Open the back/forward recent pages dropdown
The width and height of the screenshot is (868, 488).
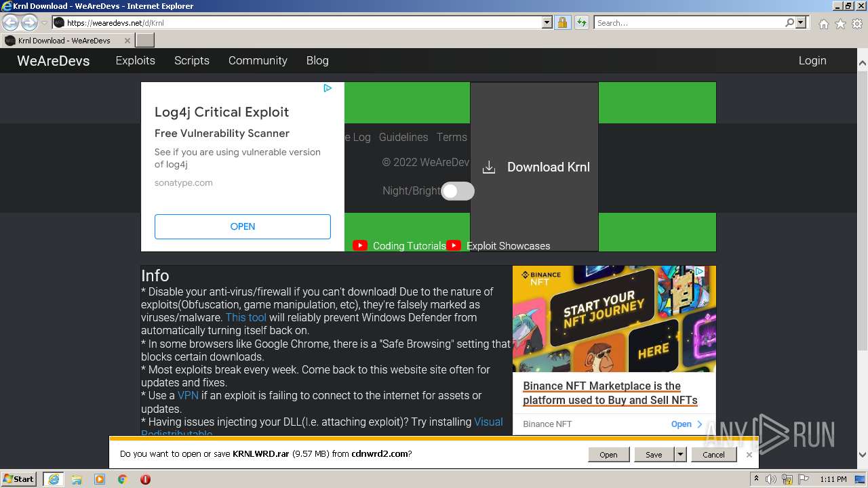(x=44, y=23)
